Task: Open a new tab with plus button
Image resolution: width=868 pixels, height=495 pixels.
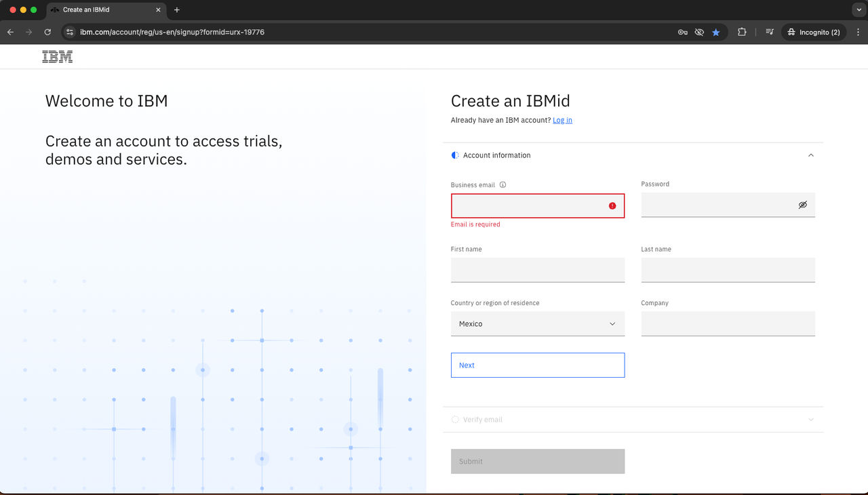Action: click(177, 10)
